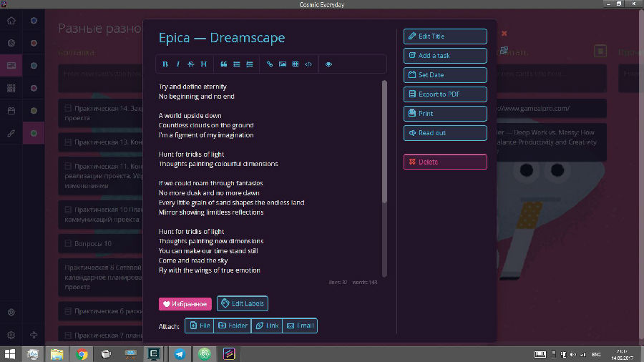This screenshot has height=362, width=644.
Task: Open Telegram from the taskbar
Action: (180, 354)
